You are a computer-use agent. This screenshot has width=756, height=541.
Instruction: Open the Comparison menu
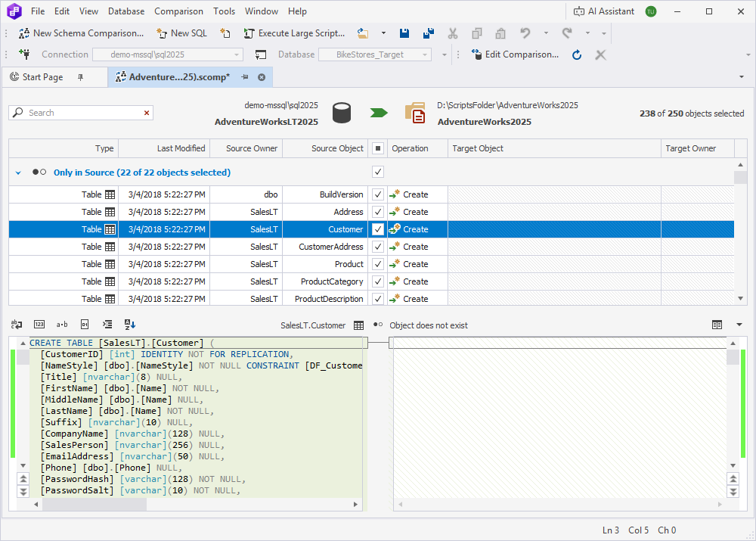pos(178,11)
